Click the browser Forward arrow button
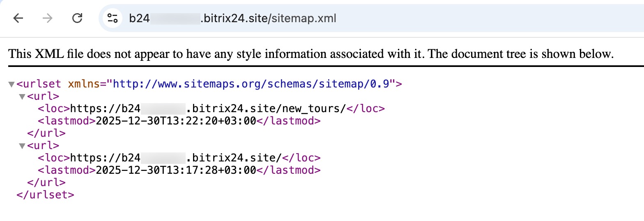The height and width of the screenshot is (221, 644). [x=48, y=18]
